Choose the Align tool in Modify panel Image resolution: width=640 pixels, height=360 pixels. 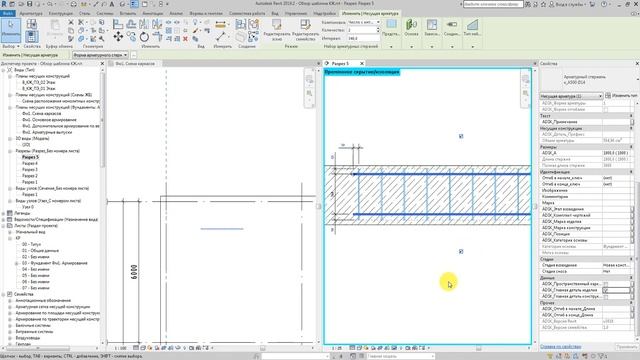point(118,24)
